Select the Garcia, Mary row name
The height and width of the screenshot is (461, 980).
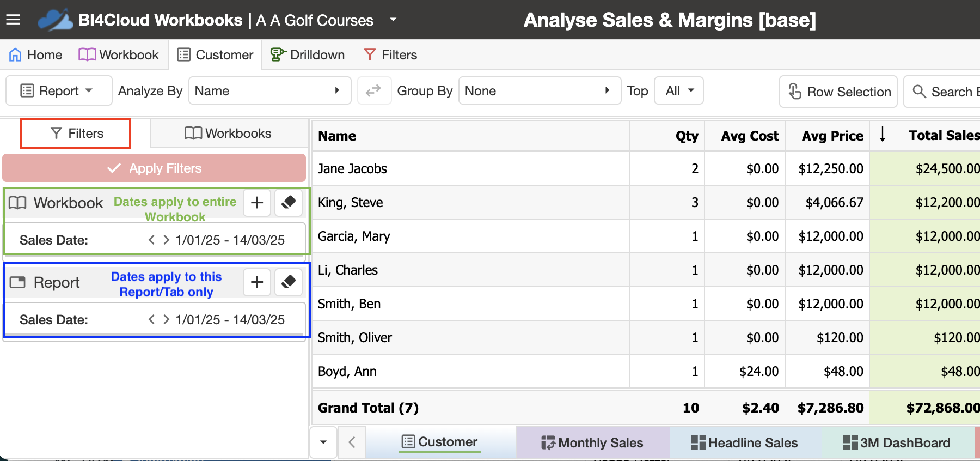click(x=354, y=236)
